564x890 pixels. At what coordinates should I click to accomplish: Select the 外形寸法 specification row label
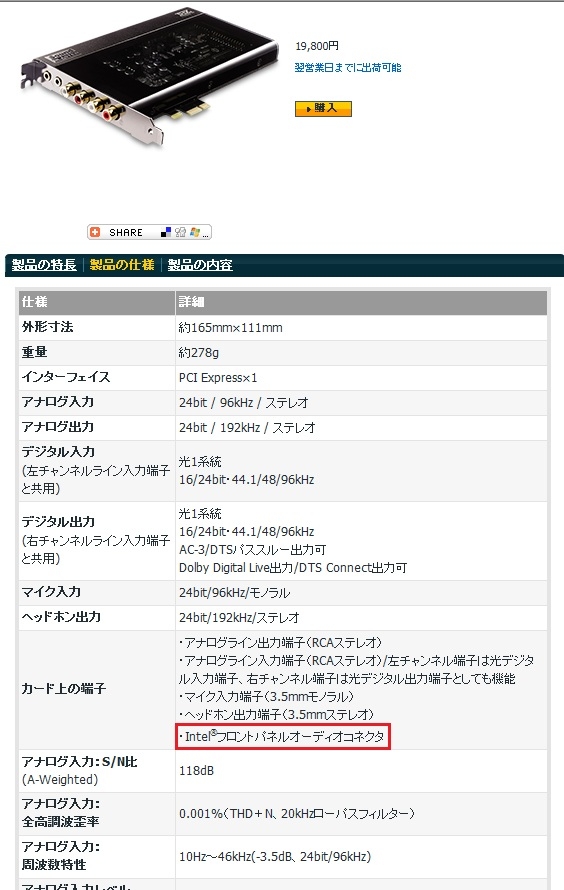(48, 327)
